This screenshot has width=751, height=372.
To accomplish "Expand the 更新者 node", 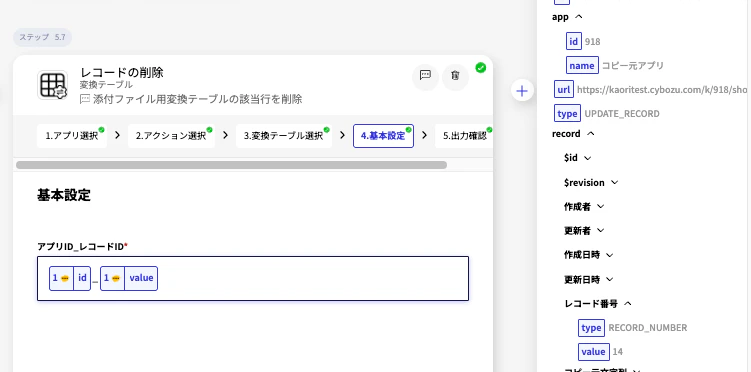I will (601, 231).
